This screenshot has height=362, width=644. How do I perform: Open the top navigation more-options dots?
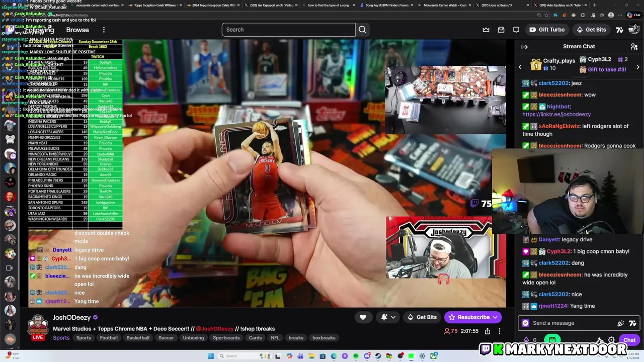(104, 30)
